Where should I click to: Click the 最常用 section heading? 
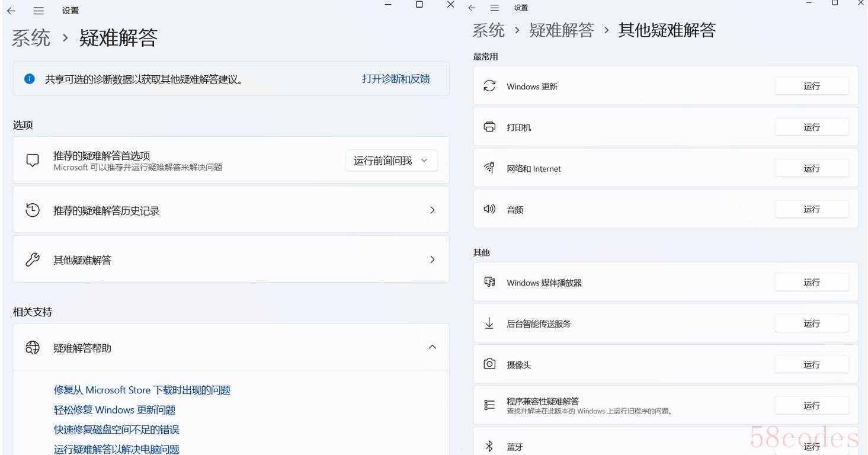[x=486, y=56]
